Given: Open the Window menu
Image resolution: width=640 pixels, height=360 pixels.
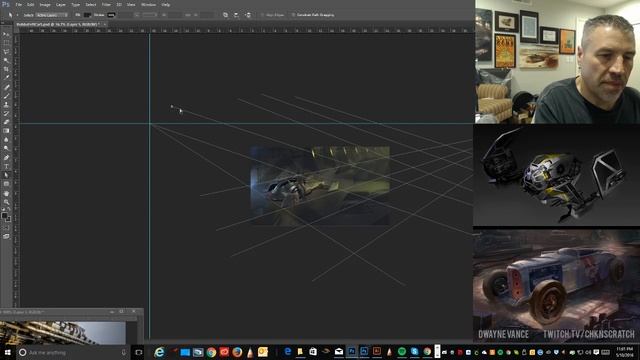Looking at the screenshot, I should [148, 4].
